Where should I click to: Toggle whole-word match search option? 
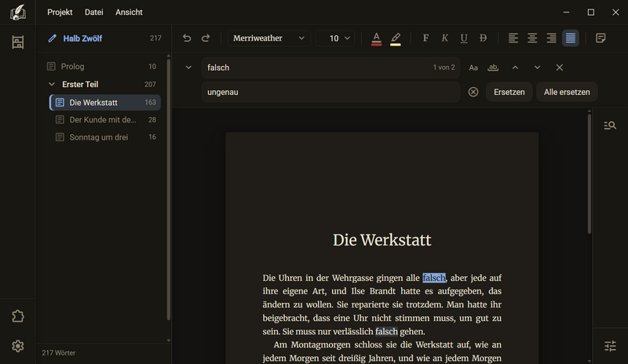coord(493,67)
